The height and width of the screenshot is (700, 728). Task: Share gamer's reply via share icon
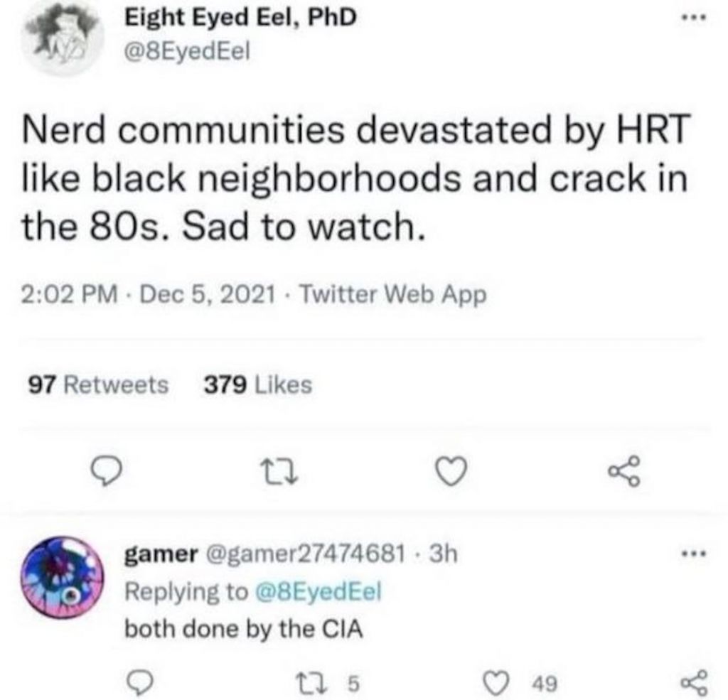pos(695,683)
